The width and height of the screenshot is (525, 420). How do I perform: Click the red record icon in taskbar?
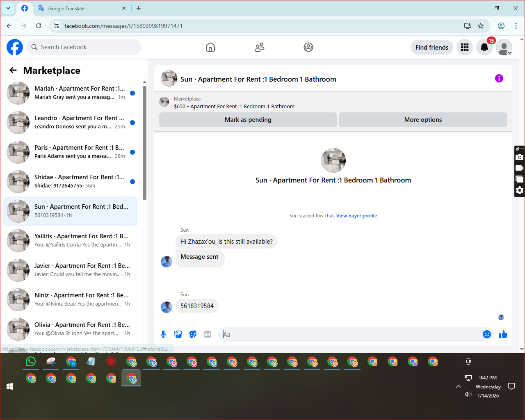(x=111, y=361)
